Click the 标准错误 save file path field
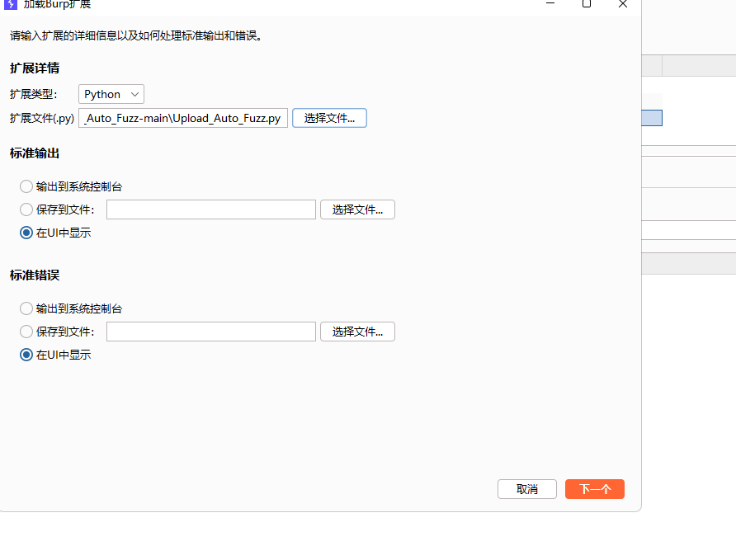This screenshot has width=736, height=560. pyautogui.click(x=211, y=332)
